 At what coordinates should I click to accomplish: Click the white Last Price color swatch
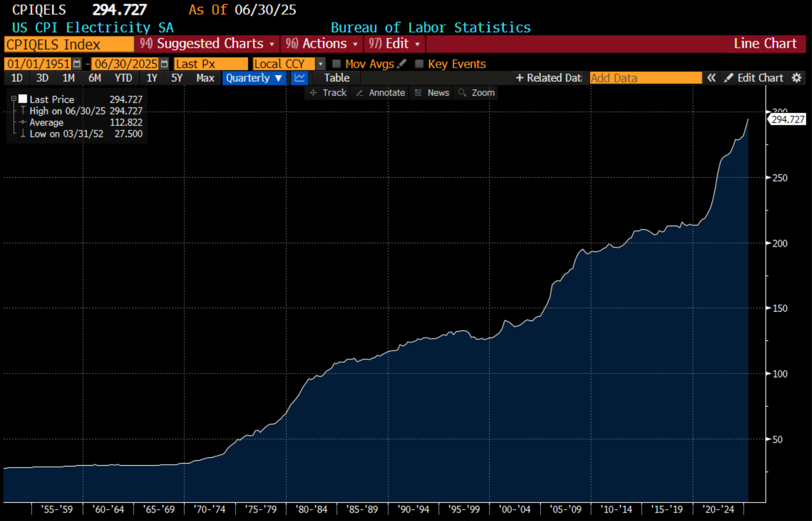tap(23, 99)
